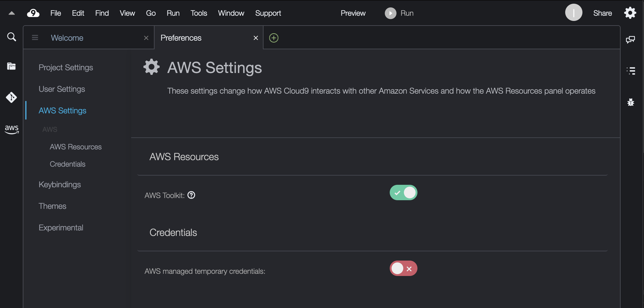Open the search panel magnifier icon
The image size is (644, 308).
11,37
